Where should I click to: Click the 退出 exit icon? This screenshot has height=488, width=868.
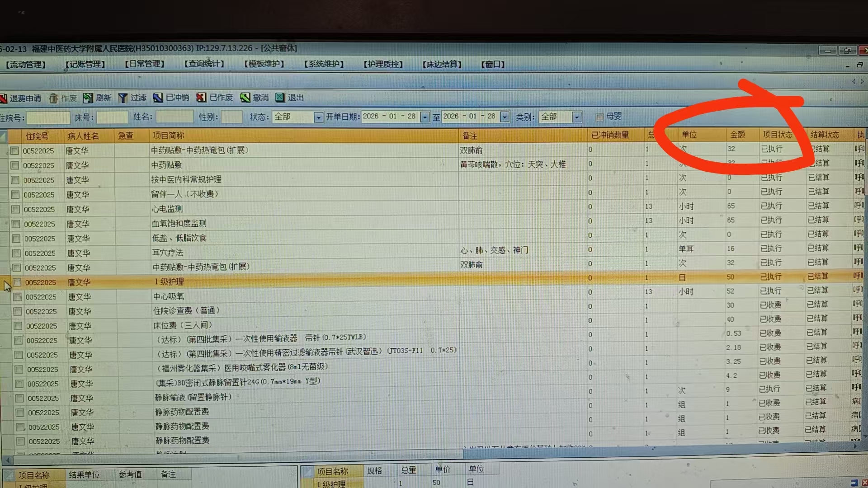pyautogui.click(x=280, y=98)
